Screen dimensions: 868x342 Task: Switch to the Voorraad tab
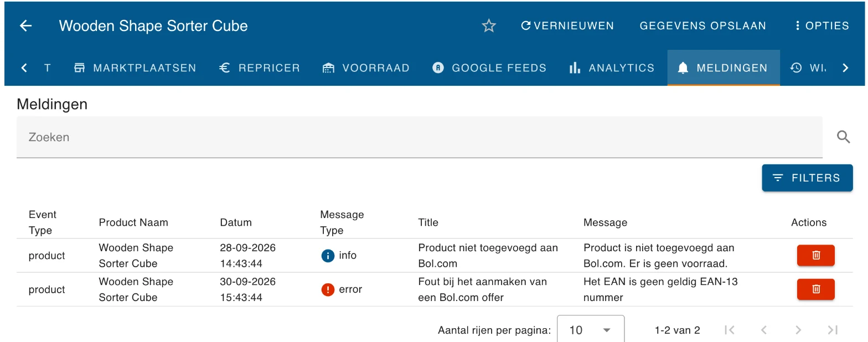click(366, 68)
